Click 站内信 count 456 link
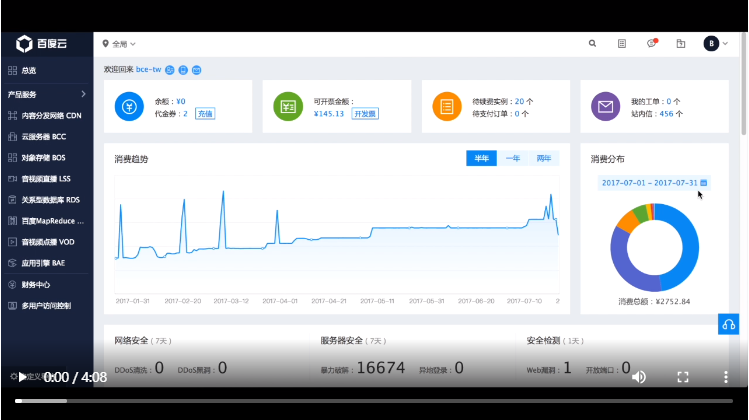749x420 pixels. pyautogui.click(x=666, y=114)
